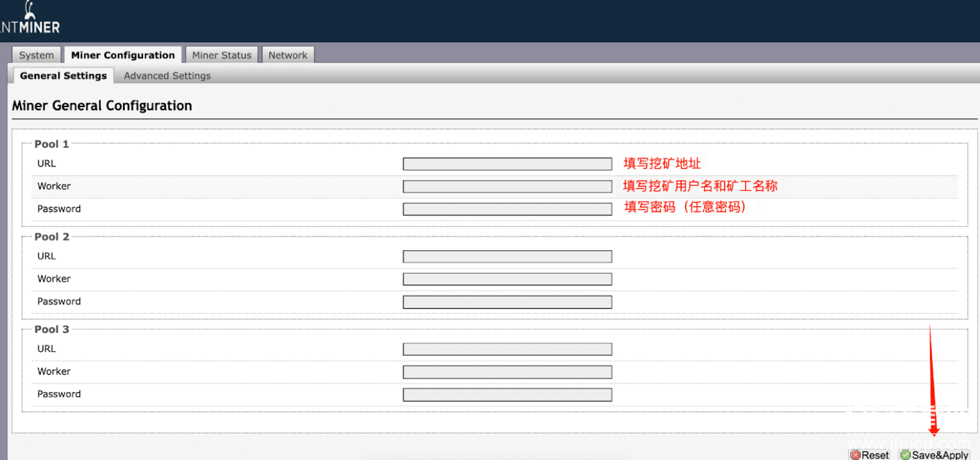Select the General Settings sub-tab

pos(64,76)
